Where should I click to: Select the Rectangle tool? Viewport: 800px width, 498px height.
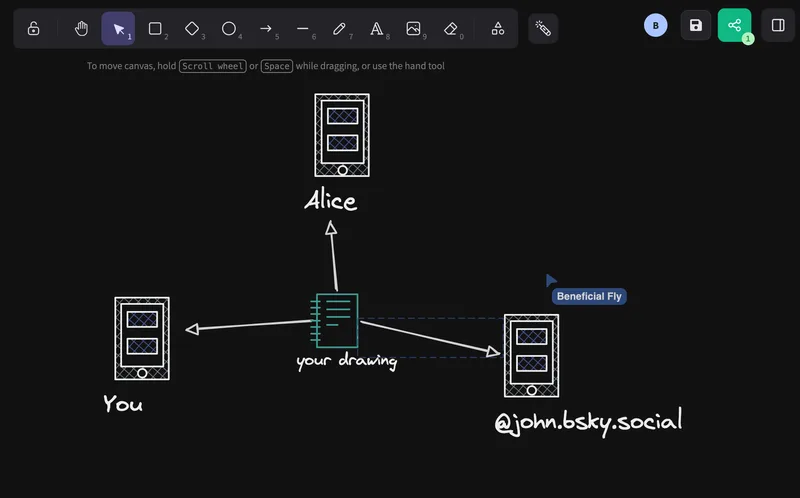pyautogui.click(x=155, y=29)
